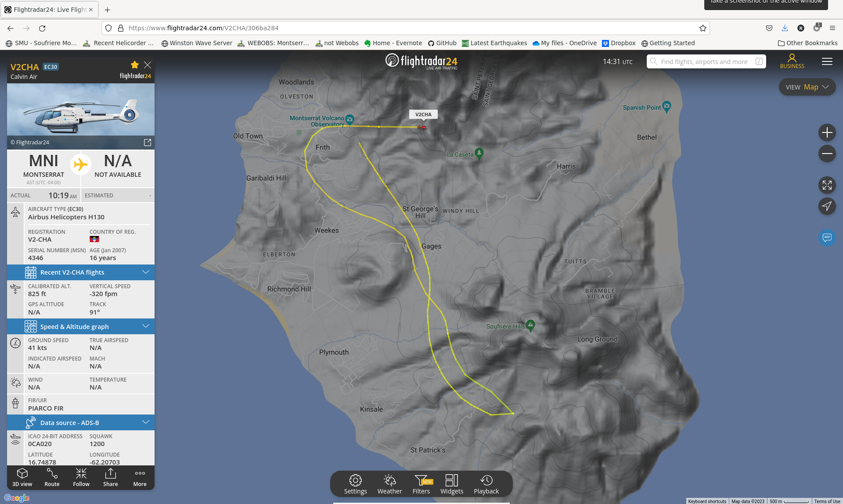Open browser downloads panel

[785, 28]
